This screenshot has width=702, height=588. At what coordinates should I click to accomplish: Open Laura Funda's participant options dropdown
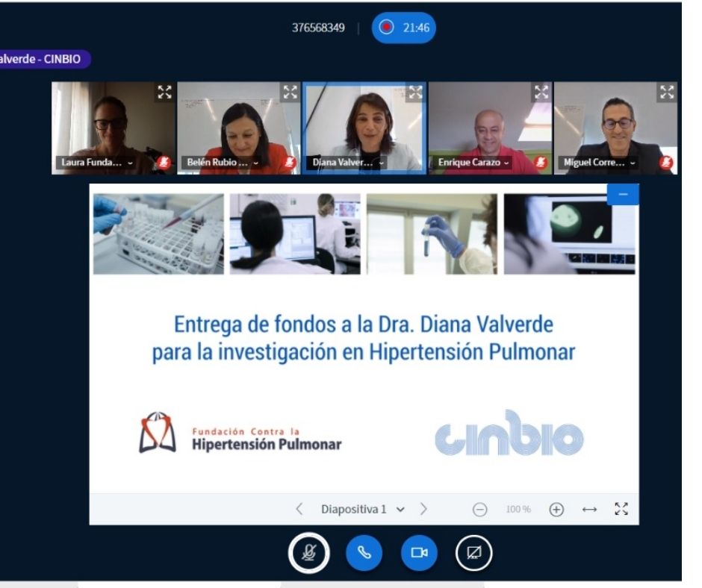130,163
